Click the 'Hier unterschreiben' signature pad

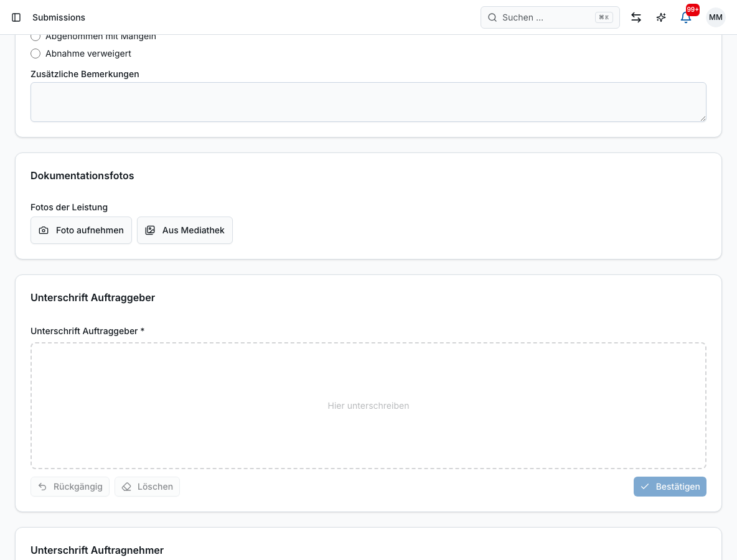[x=368, y=406]
